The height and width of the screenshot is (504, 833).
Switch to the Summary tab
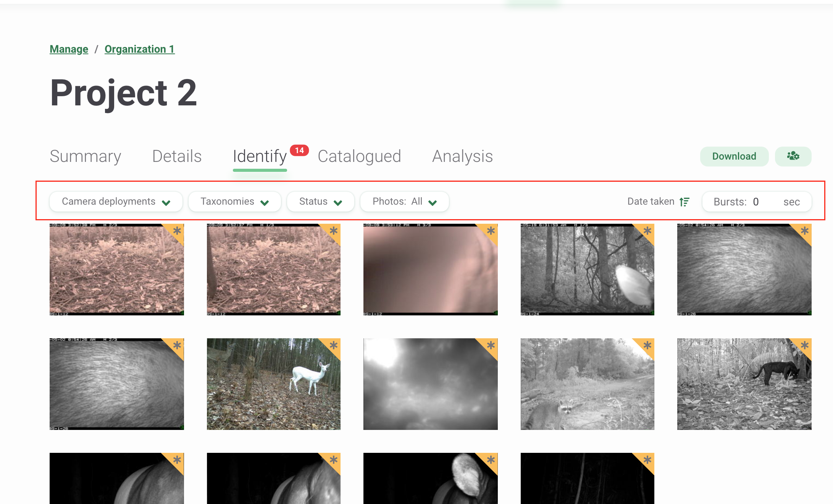tap(86, 156)
